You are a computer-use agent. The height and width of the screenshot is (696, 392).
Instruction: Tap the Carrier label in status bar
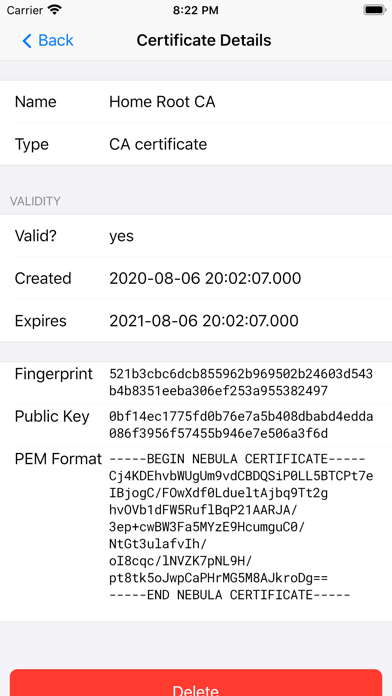25,10
